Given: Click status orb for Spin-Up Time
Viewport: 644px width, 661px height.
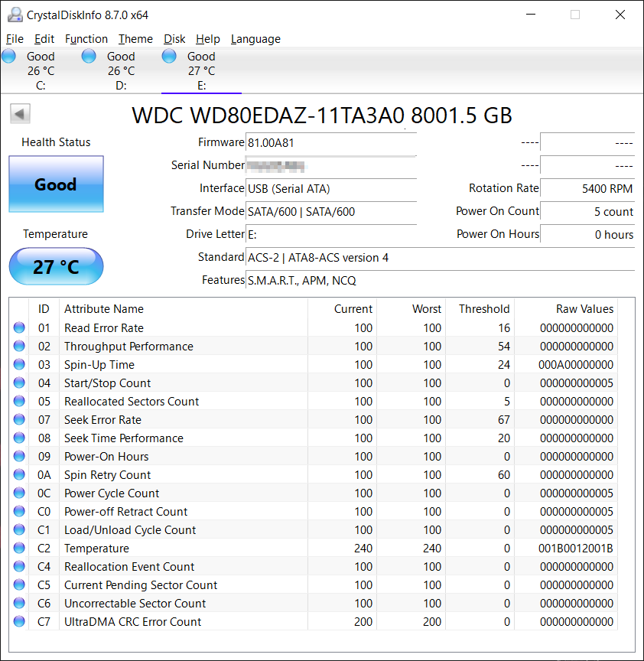Looking at the screenshot, I should click(x=19, y=364).
